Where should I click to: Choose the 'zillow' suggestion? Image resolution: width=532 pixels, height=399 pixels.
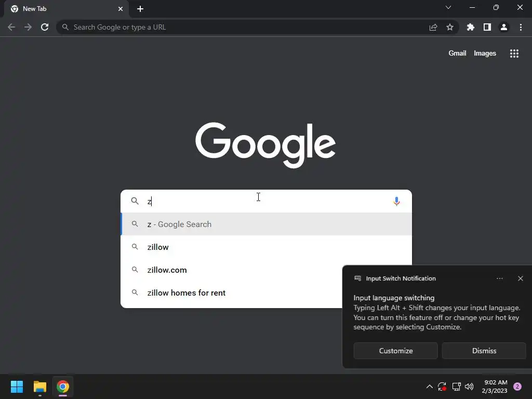[x=267, y=247]
